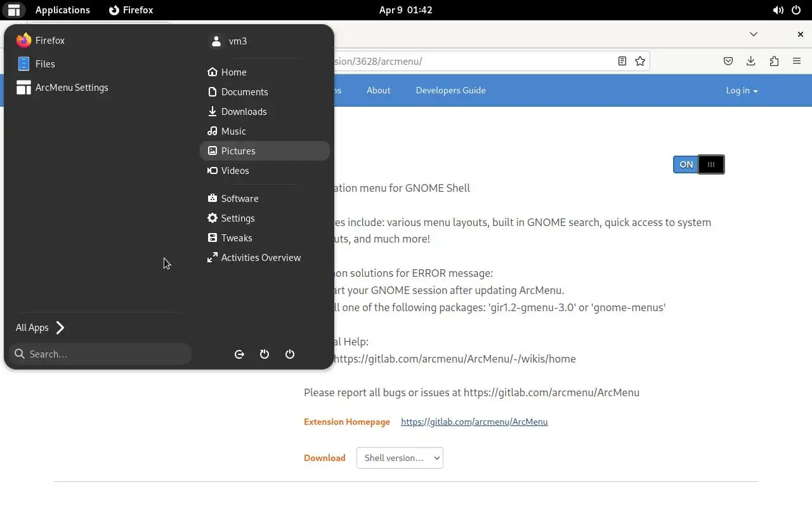Click the power off icon in ArcMenu
812x508 pixels.
(x=290, y=354)
